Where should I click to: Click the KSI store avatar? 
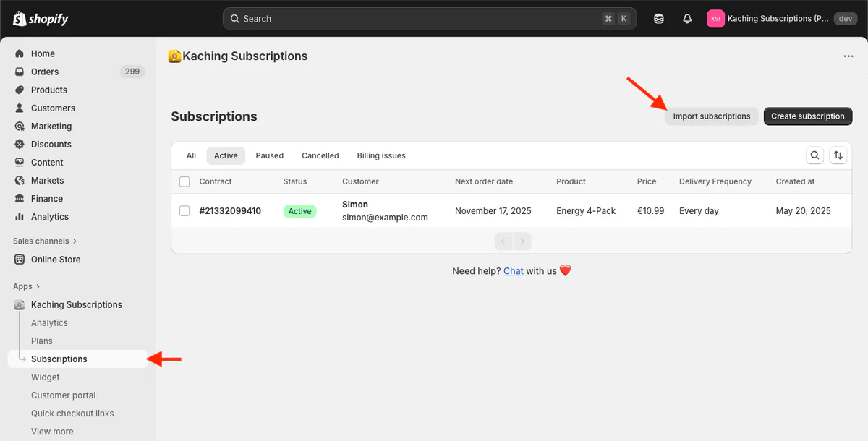[x=715, y=19]
